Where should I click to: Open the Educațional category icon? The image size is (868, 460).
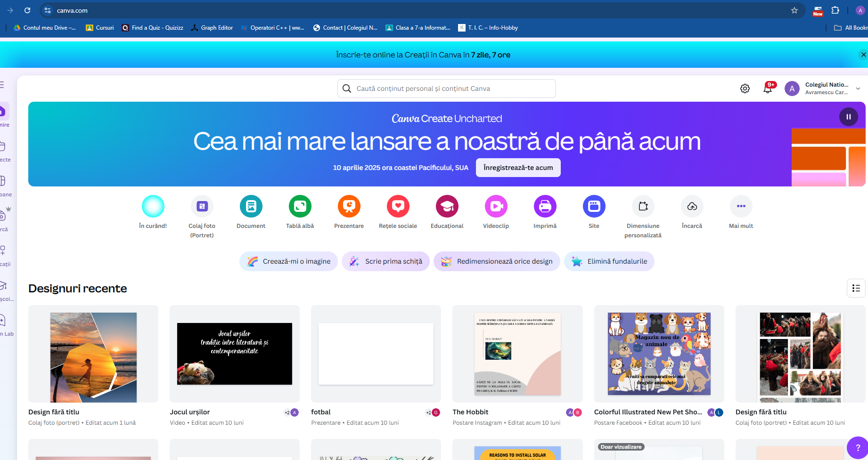[447, 206]
